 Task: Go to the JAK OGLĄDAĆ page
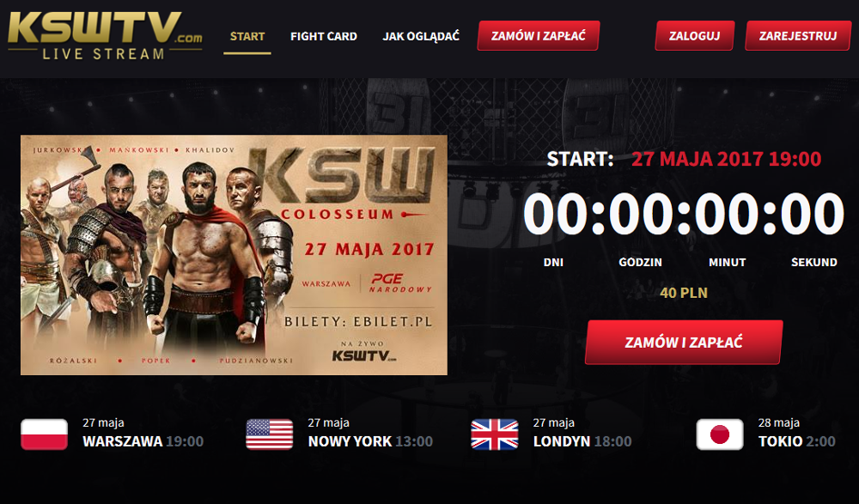pyautogui.click(x=421, y=37)
